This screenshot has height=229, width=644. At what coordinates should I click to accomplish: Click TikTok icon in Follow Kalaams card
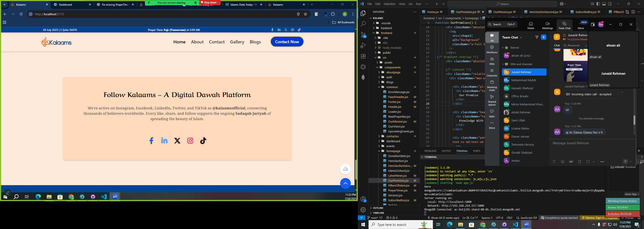(203, 141)
